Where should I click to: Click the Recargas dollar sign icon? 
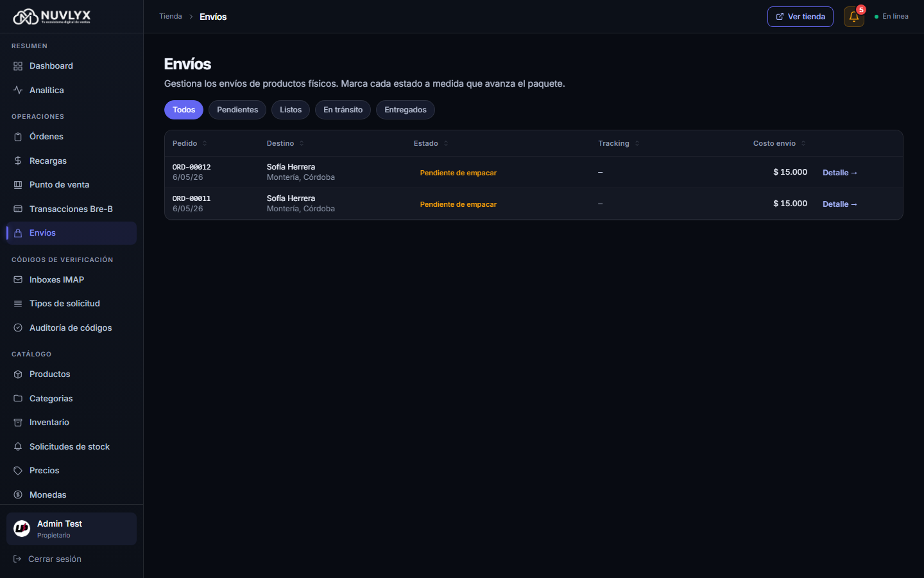coord(18,161)
